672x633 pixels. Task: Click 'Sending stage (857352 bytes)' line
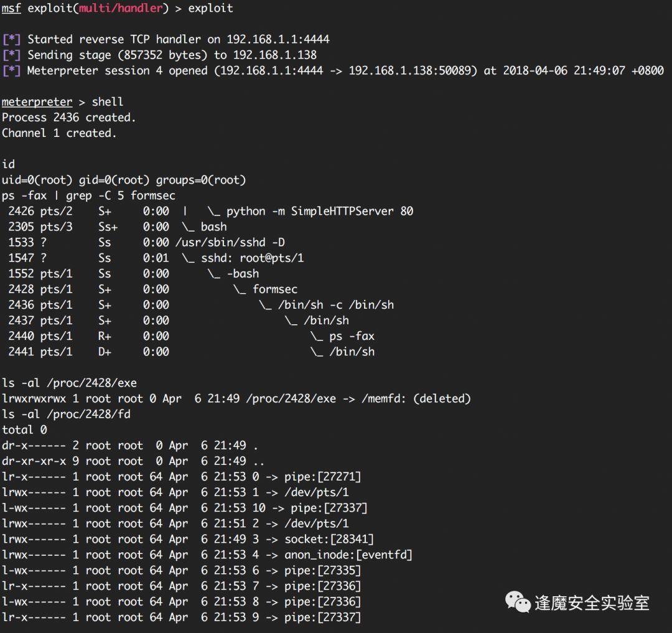pos(159,55)
